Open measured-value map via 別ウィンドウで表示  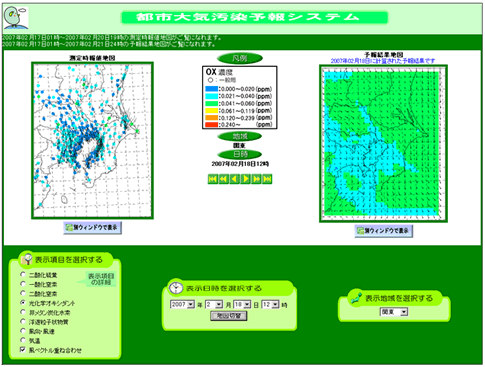point(92,228)
